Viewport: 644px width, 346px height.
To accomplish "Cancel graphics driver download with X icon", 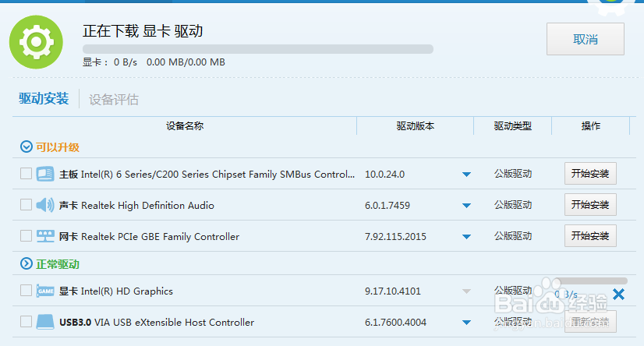I will point(618,294).
